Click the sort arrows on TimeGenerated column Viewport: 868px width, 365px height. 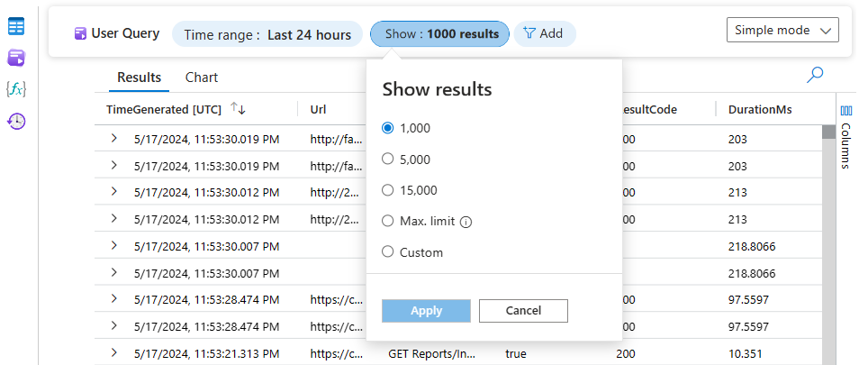pyautogui.click(x=238, y=109)
